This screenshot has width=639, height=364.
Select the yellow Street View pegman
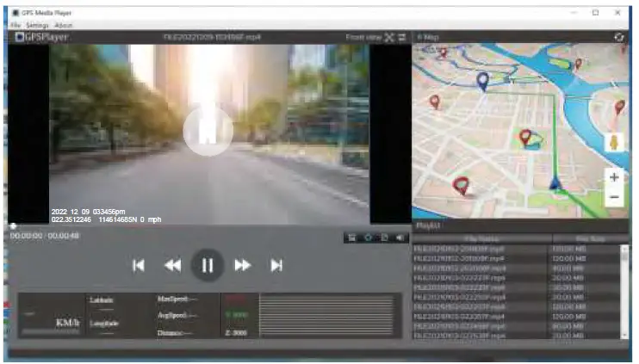tap(614, 142)
